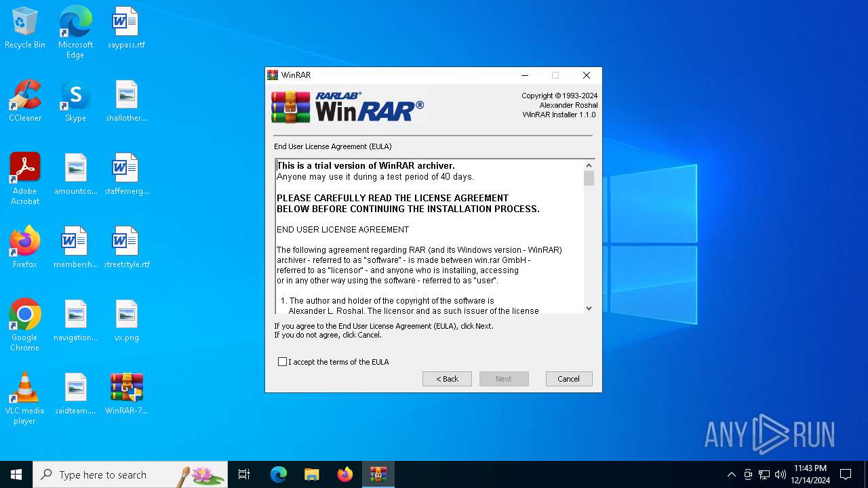Viewport: 868px width, 488px height.
Task: Minimize the WinRAR installer window
Action: [524, 75]
